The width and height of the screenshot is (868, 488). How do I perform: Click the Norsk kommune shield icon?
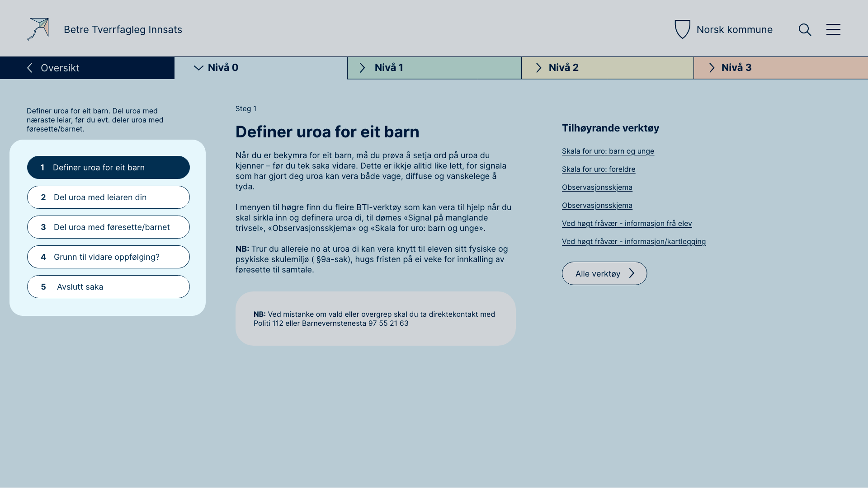(682, 29)
